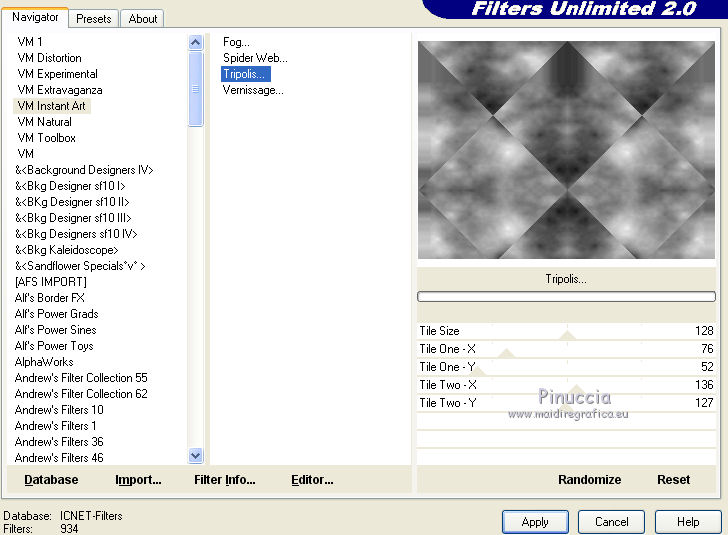Select the VM Experimental category
The image size is (728, 535).
pyautogui.click(x=58, y=74)
